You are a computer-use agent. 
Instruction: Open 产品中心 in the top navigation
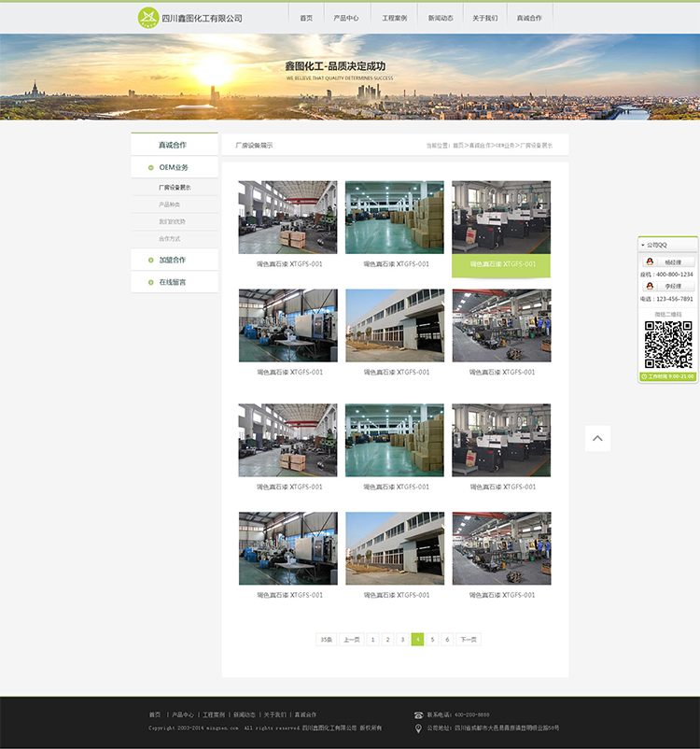[x=346, y=18]
